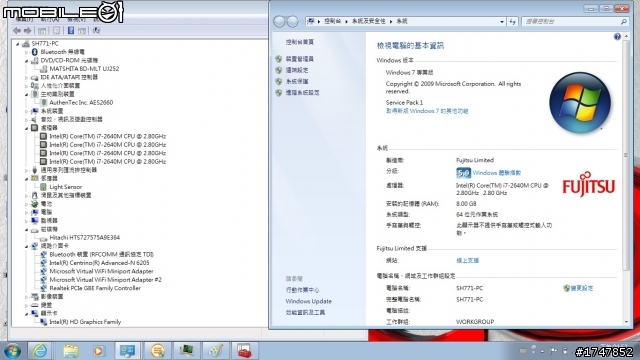Screen dimensions: 640x360
Task: Open the 檢視(V) menu in Device Manager
Action: [76, 19]
